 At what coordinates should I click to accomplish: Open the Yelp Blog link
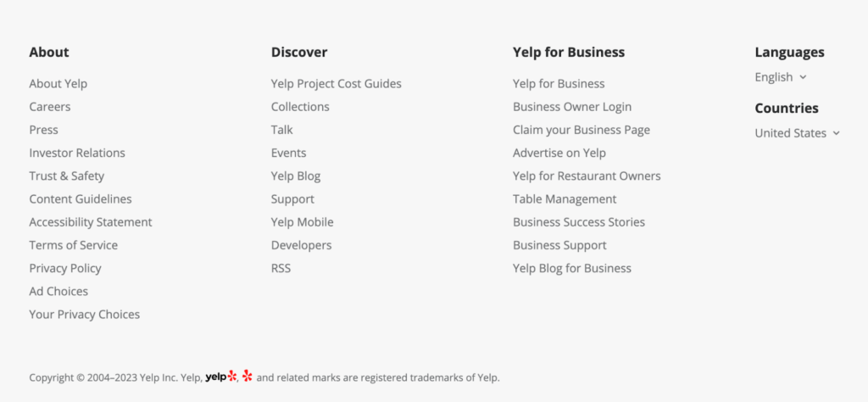click(296, 176)
